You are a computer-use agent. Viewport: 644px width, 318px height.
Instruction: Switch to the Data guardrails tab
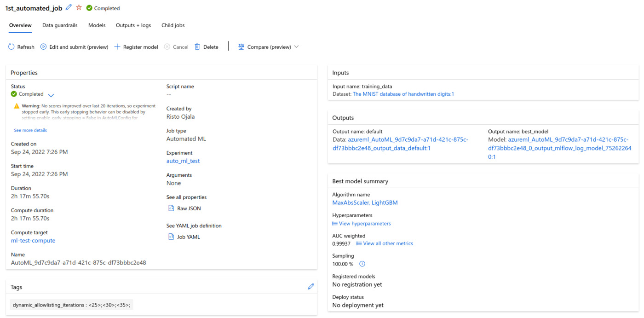pyautogui.click(x=60, y=25)
